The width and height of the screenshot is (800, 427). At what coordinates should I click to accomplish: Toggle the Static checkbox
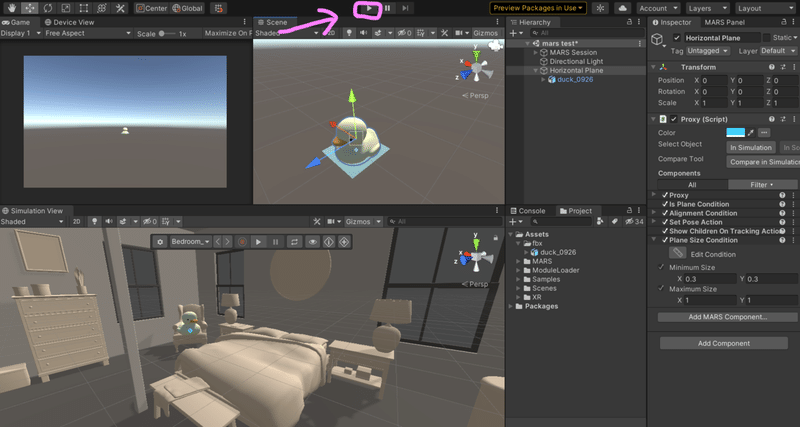766,38
